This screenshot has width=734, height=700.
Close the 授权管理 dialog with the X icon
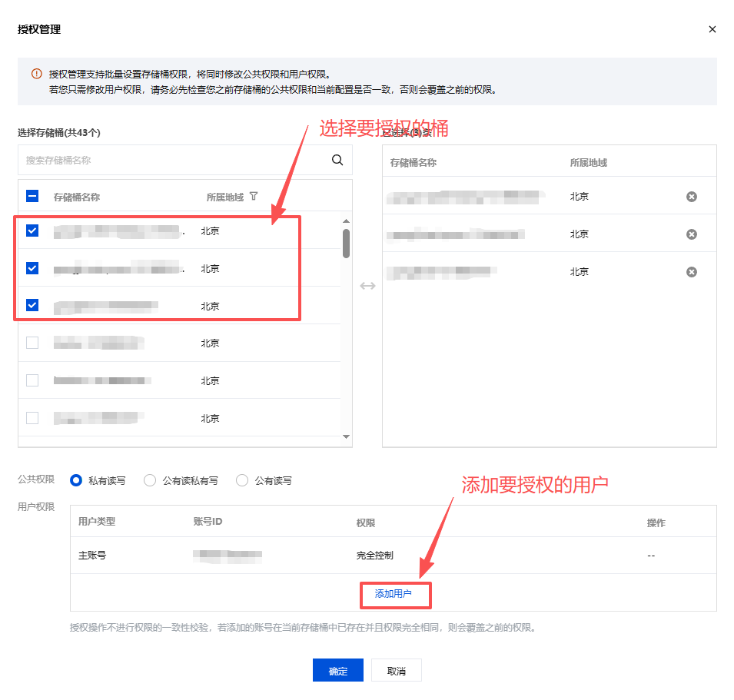[712, 29]
